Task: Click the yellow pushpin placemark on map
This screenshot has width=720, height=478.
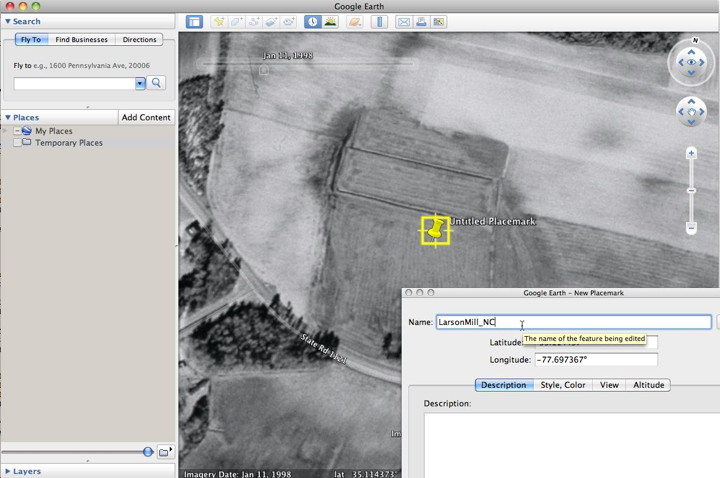Action: [x=435, y=230]
